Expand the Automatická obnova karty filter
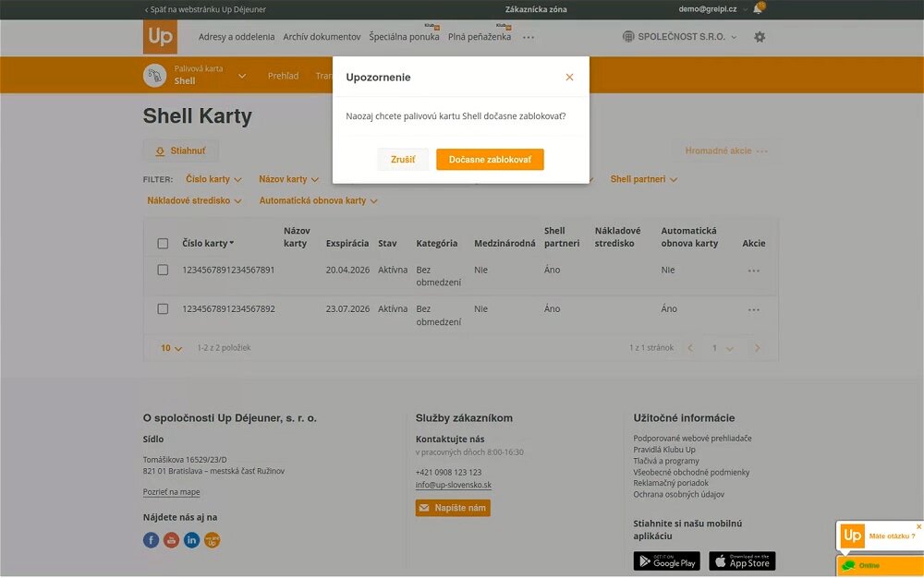 point(318,200)
